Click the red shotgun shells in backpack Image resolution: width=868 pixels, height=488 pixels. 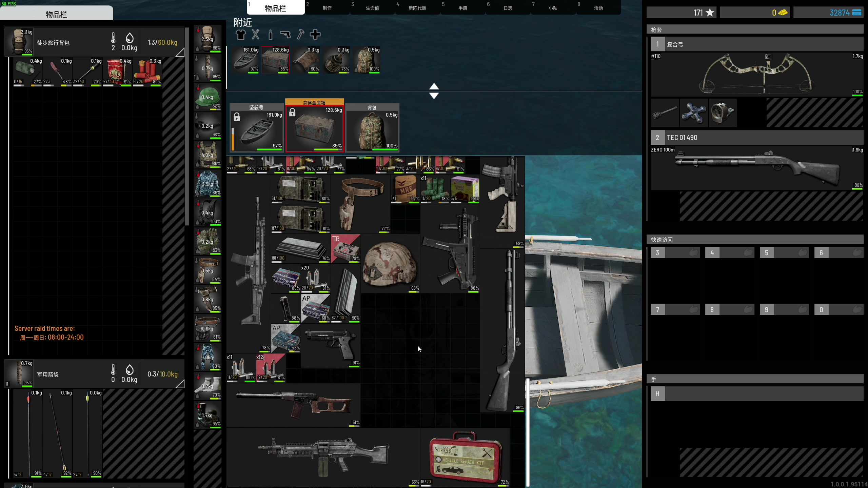[147, 72]
